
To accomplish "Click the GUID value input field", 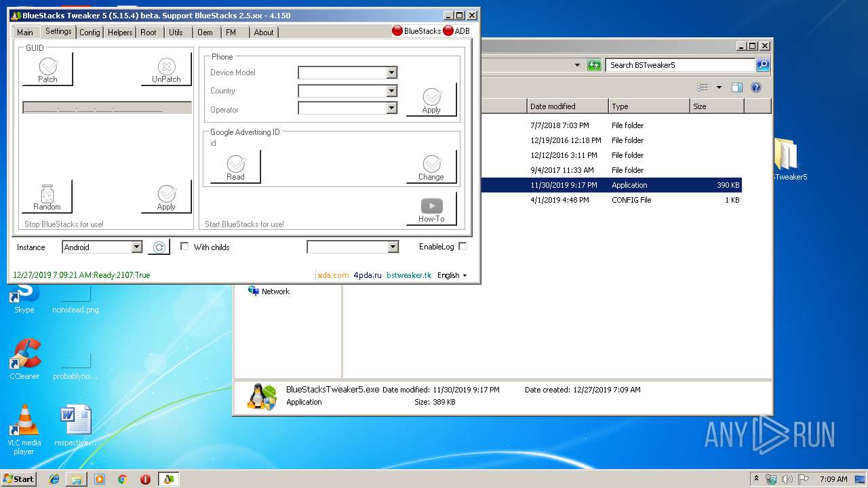I will [107, 108].
